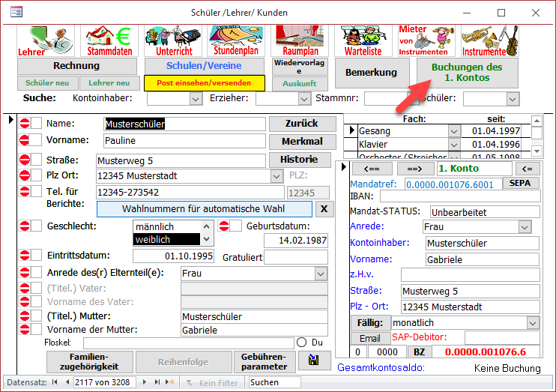This screenshot has width=556, height=392.
Task: Tick the checkbox beside Geburtsdatum
Action: [x=235, y=226]
